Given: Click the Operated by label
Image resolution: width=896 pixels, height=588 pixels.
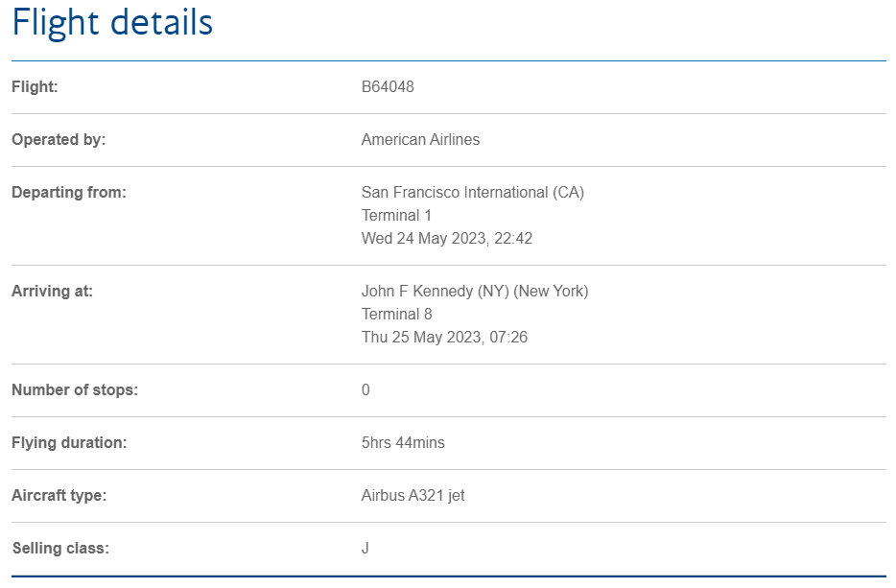Looking at the screenshot, I should click(59, 140).
